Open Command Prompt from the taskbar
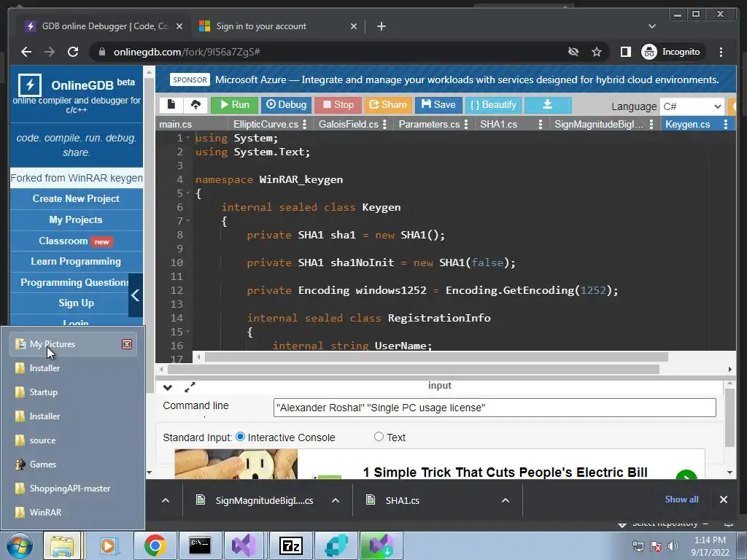Image resolution: width=747 pixels, height=560 pixels. tap(200, 545)
